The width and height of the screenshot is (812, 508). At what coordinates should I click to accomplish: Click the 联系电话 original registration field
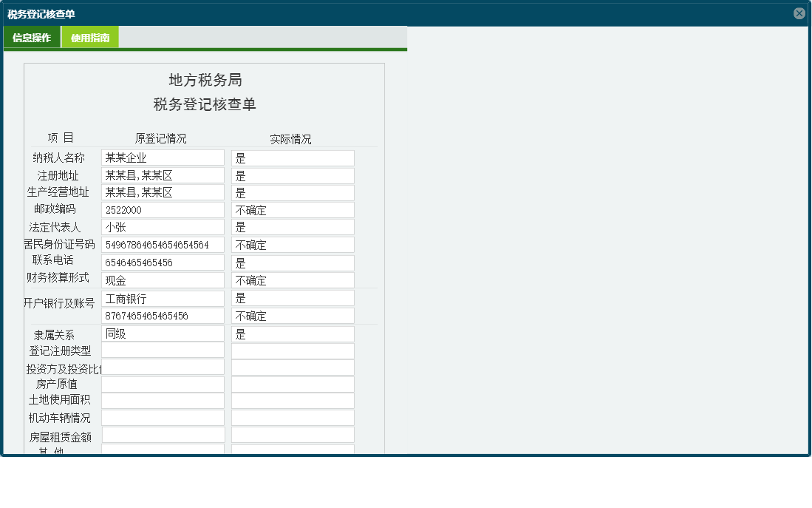point(162,262)
